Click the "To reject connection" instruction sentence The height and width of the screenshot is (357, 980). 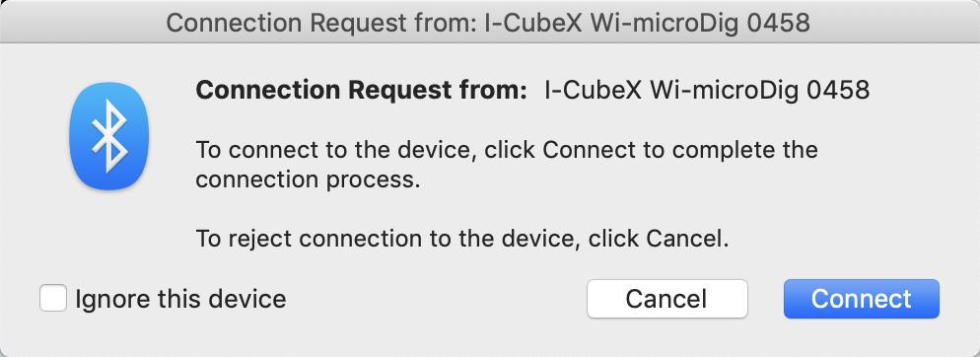click(x=462, y=239)
